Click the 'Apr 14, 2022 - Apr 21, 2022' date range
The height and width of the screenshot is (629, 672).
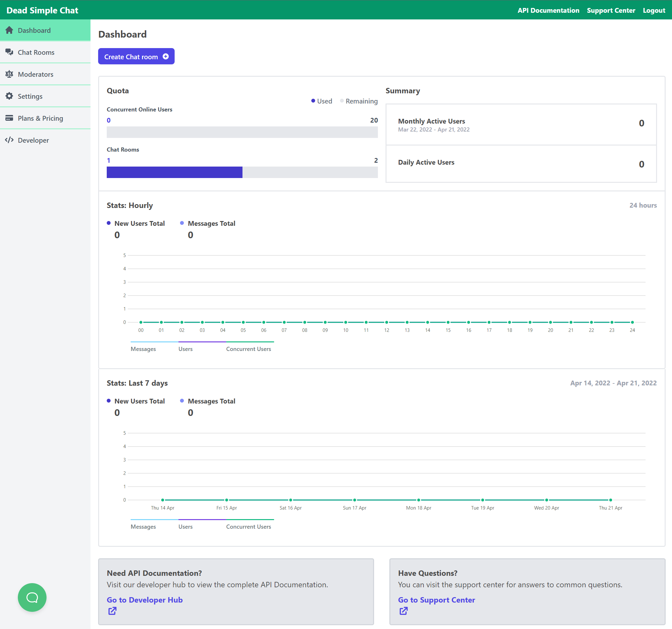613,383
